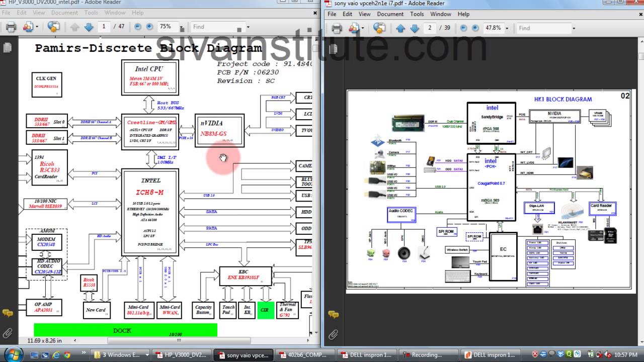
Task: Click the page number field showing 1
Action: point(104,27)
